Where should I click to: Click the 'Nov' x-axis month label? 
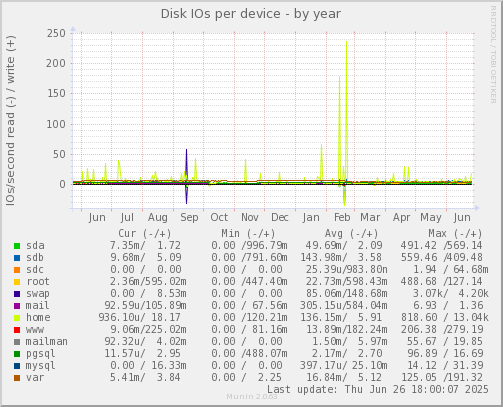point(250,218)
